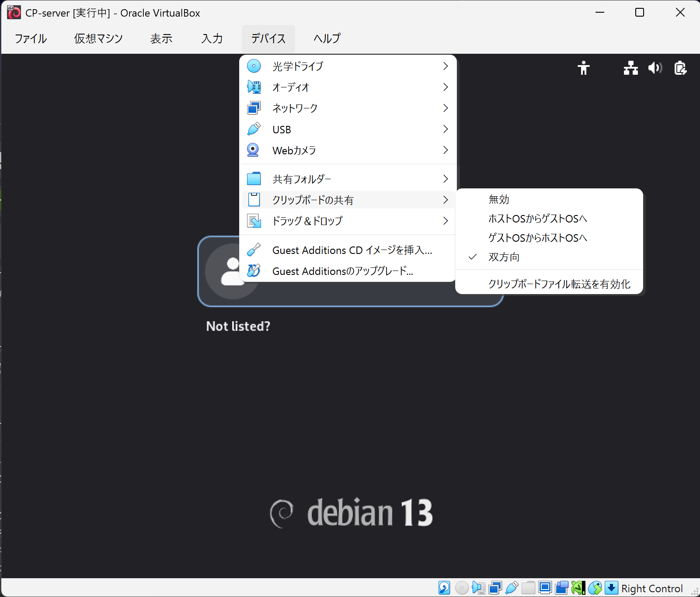Click the mouse integration status bar icon
This screenshot has width=700, height=597.
point(595,588)
